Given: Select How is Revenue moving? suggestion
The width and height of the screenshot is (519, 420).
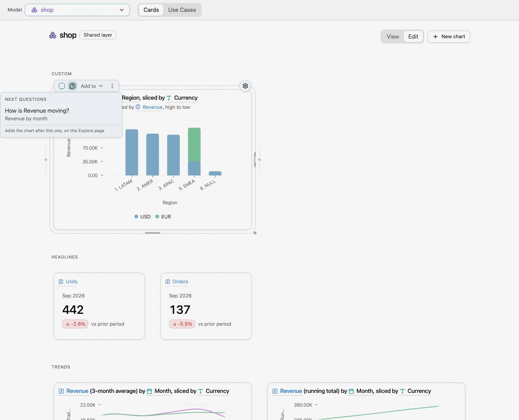Looking at the screenshot, I should pyautogui.click(x=61, y=114).
